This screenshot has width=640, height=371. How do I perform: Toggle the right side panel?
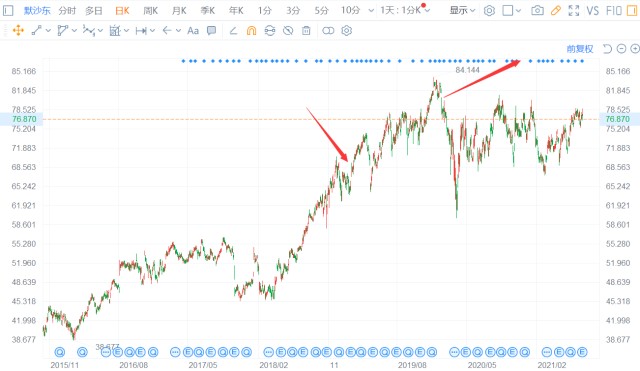tap(632, 11)
